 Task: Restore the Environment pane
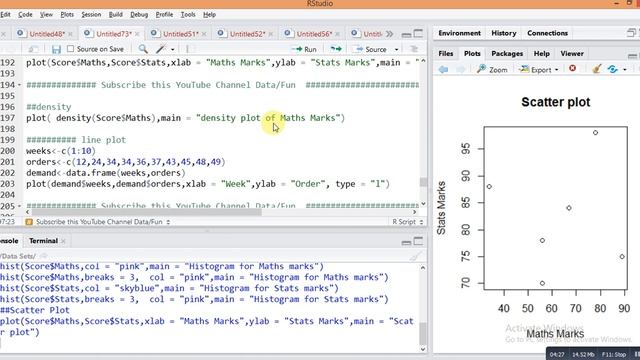tap(631, 33)
